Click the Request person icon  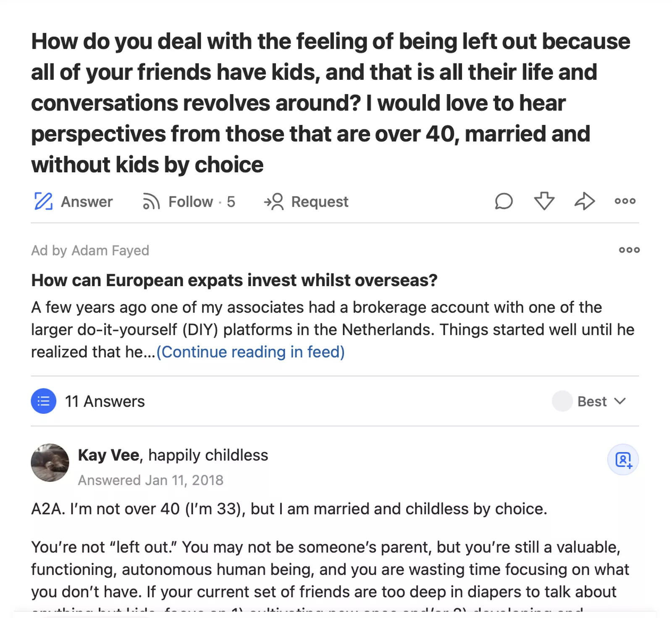pyautogui.click(x=274, y=202)
